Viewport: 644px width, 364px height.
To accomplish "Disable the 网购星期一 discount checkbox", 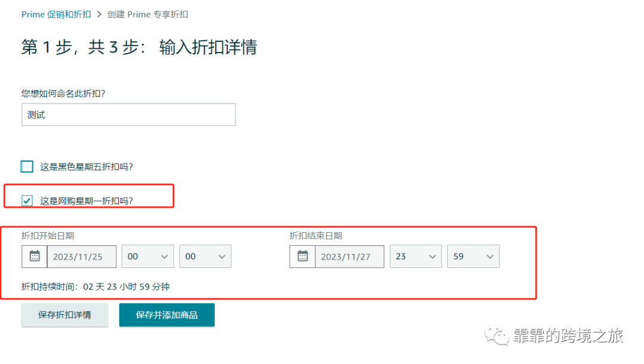I will coord(26,200).
